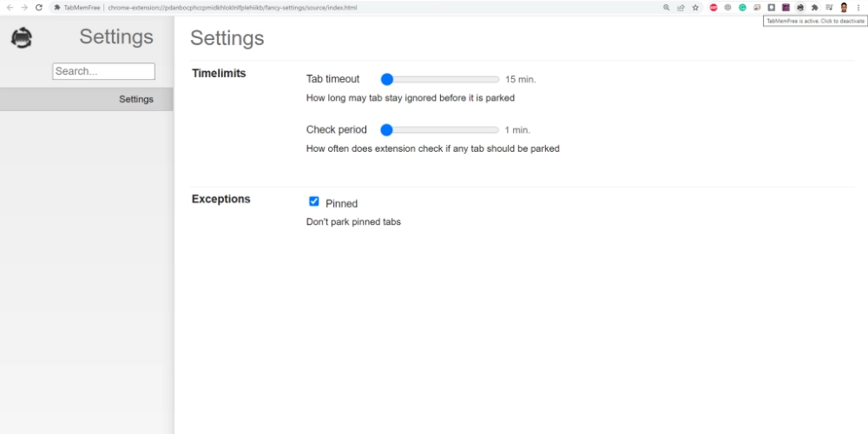This screenshot has height=434, width=868.
Task: Open the media control playlist icon
Action: (x=829, y=8)
